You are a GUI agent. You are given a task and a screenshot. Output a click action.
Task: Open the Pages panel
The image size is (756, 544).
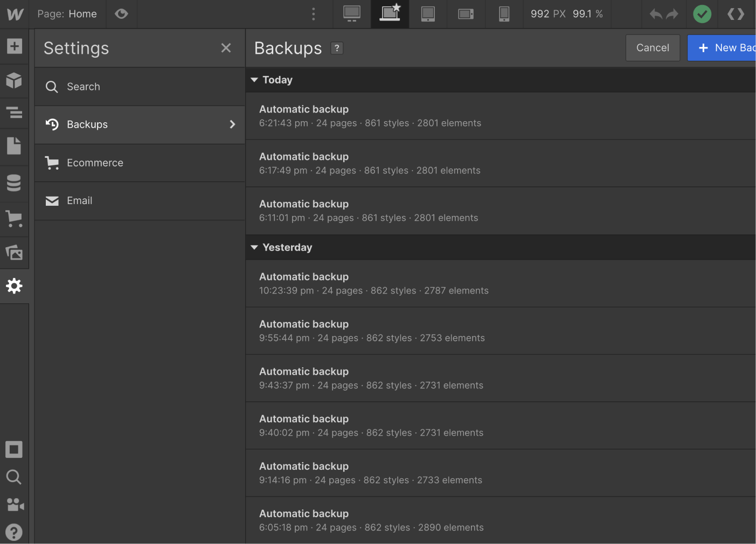coord(14,147)
